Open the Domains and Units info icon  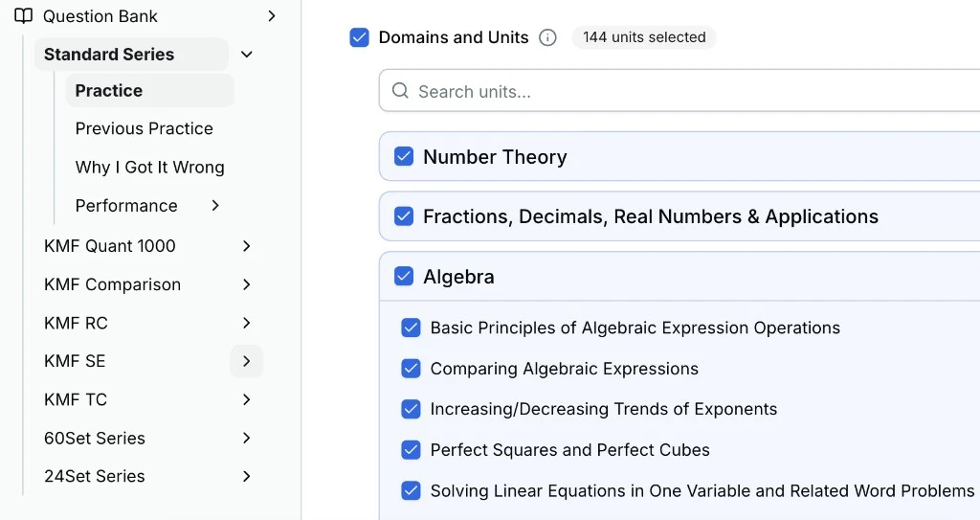(x=547, y=37)
